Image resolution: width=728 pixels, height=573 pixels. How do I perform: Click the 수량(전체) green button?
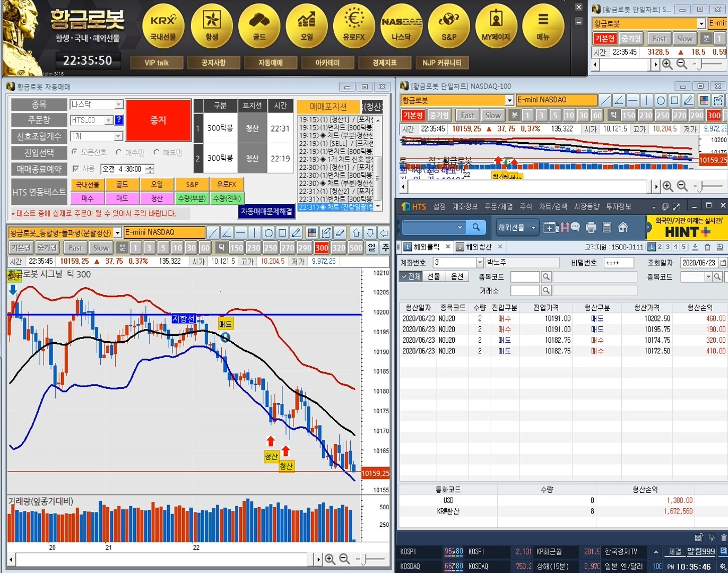pos(227,198)
